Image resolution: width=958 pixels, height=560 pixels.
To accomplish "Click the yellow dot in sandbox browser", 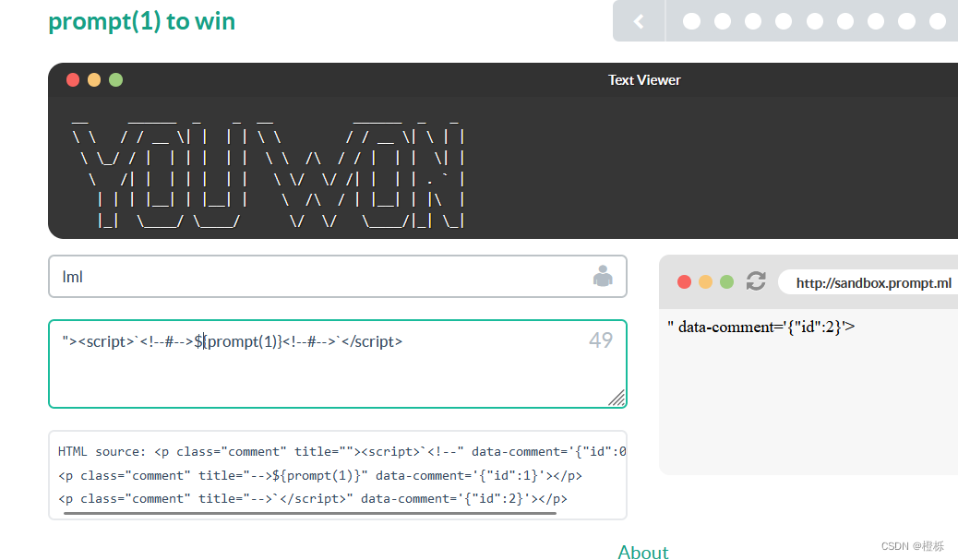I will [706, 281].
